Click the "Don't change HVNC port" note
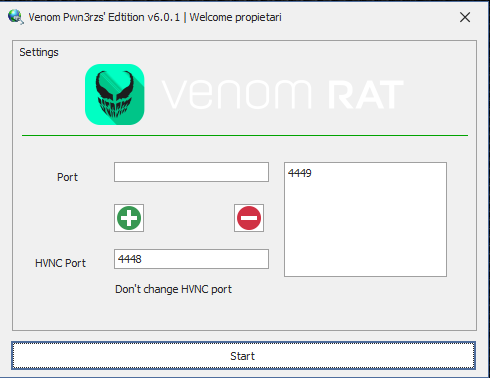Viewport: 490px width, 378px height. (x=173, y=289)
